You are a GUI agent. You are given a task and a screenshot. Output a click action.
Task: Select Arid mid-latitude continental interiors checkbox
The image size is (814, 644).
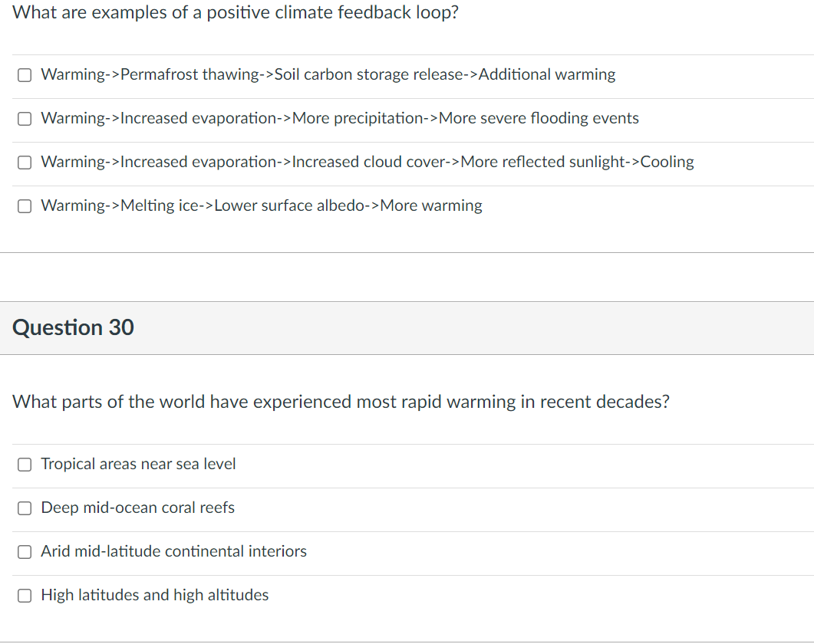[24, 551]
